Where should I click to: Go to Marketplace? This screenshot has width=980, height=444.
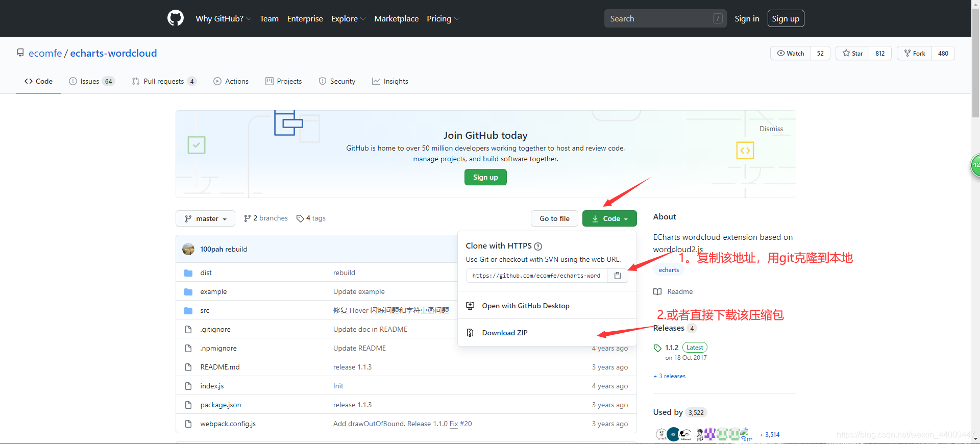pos(396,18)
